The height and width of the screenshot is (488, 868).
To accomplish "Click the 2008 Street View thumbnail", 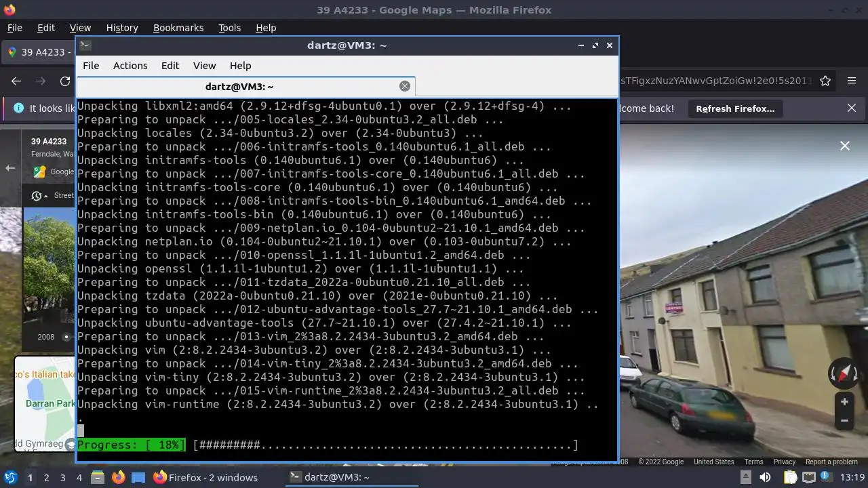I will (49, 265).
